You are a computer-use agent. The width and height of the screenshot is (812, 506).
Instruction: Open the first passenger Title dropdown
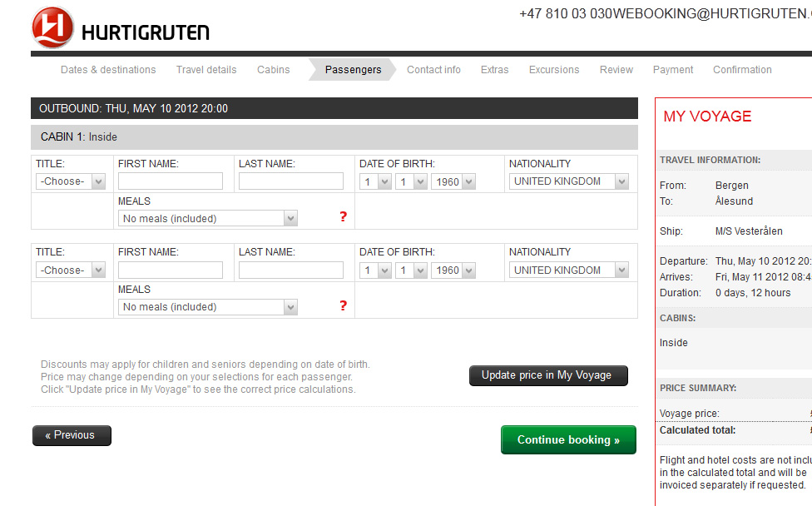click(71, 181)
